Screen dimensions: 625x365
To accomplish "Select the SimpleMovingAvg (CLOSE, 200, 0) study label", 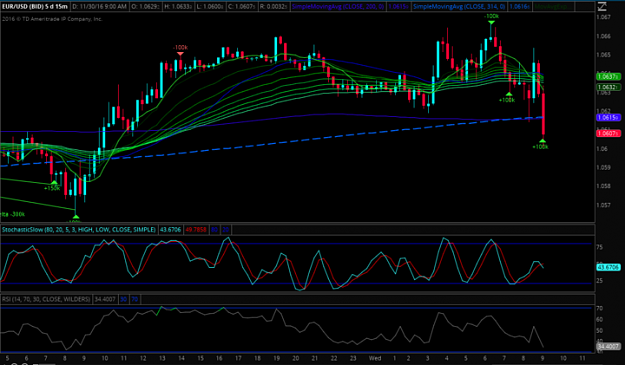I will pos(338,6).
